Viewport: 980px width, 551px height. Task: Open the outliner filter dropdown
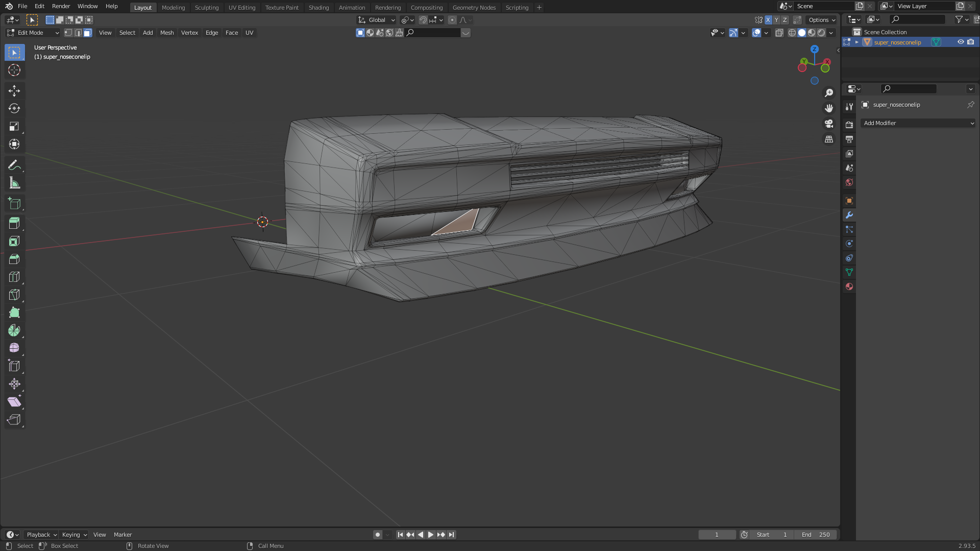point(962,19)
